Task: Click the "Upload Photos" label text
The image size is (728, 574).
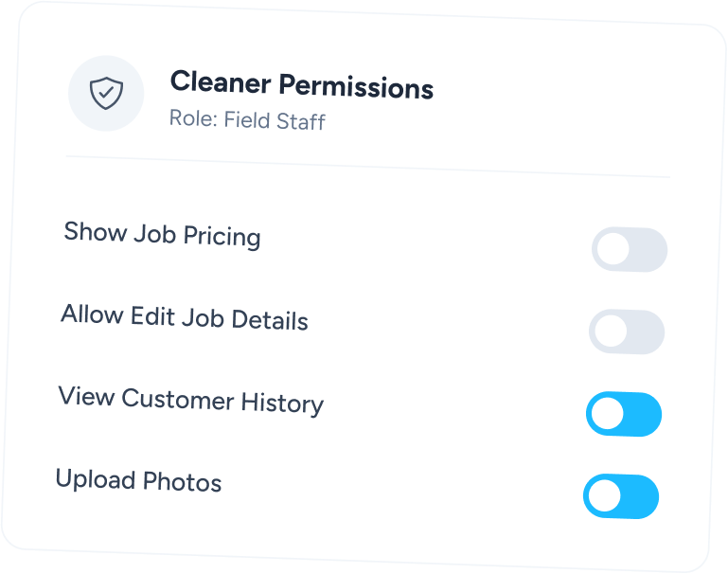Action: click(138, 480)
